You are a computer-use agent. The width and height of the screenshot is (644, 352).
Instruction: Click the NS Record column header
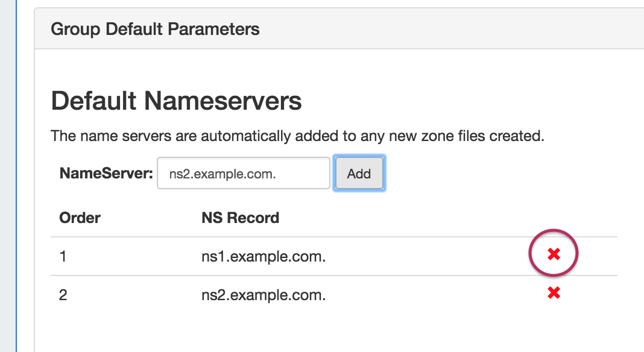[240, 218]
